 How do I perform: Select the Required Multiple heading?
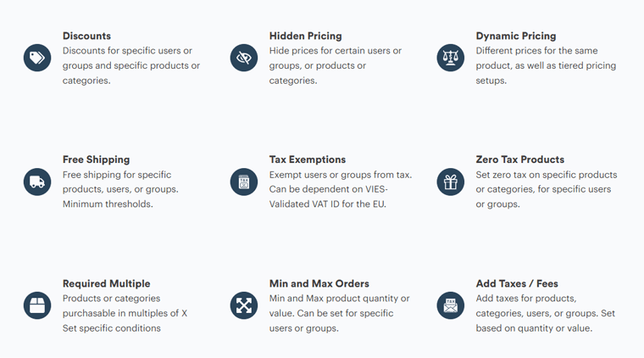[107, 283]
